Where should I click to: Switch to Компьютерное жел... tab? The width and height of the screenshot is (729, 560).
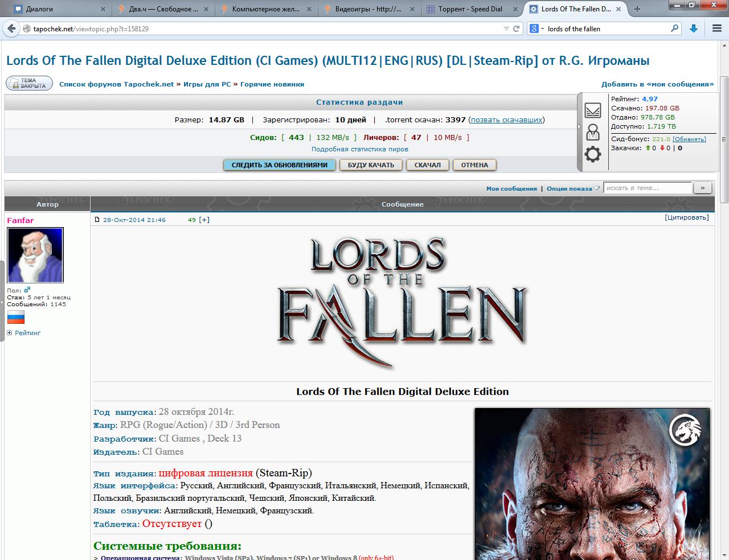266,9
